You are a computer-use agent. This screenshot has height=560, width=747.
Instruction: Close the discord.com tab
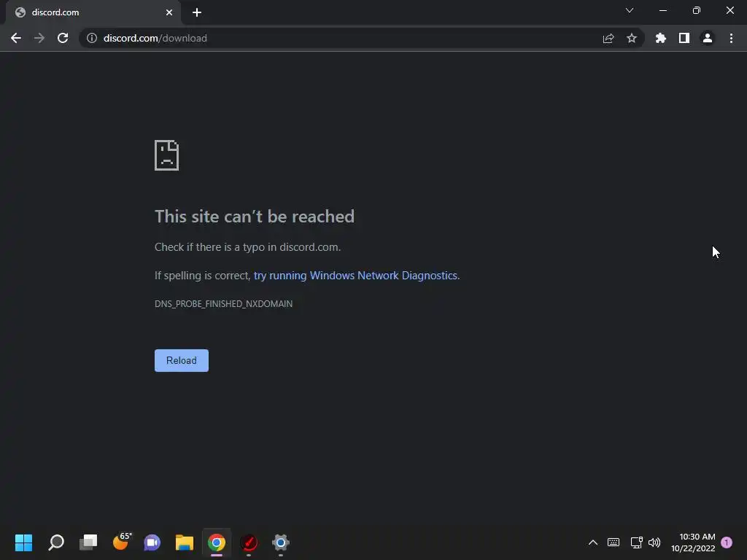[169, 12]
